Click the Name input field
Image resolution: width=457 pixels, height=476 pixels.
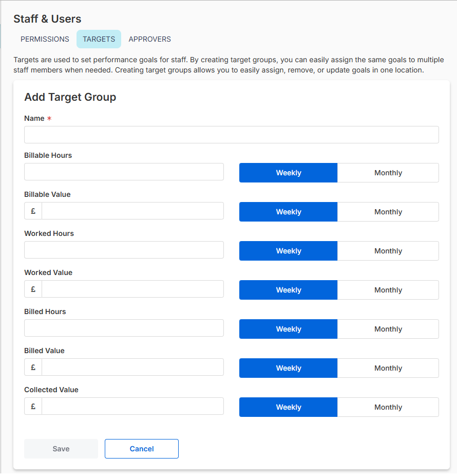(232, 135)
